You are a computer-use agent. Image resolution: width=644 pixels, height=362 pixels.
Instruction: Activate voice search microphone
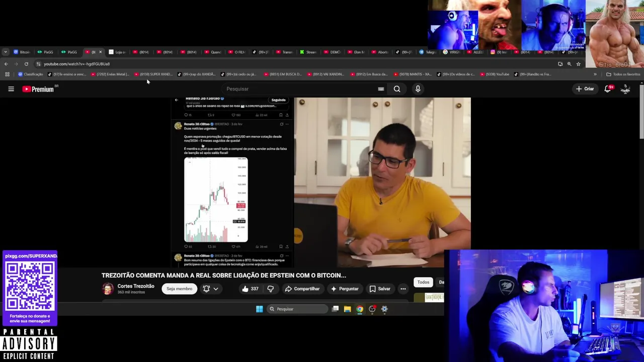point(418,89)
